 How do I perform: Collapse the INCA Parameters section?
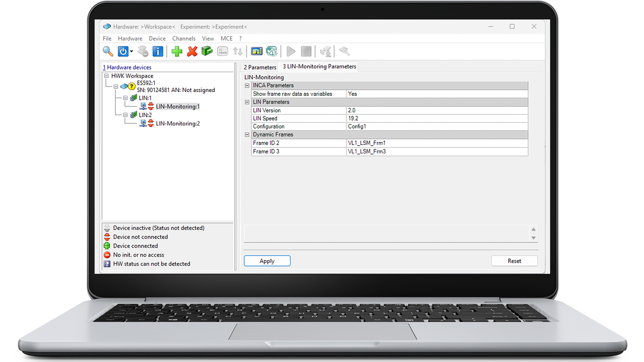click(x=247, y=85)
